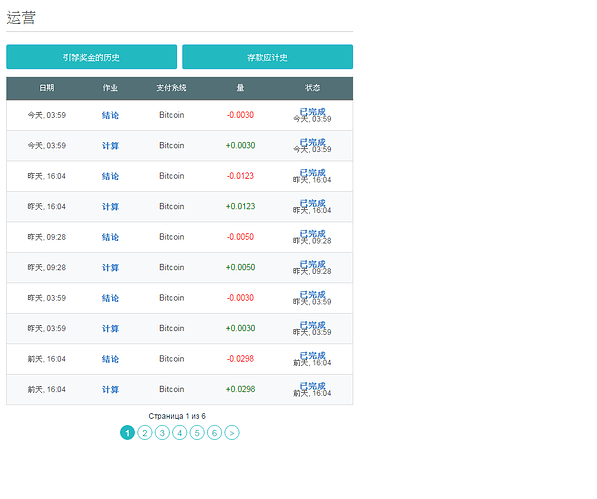Go to pagination page 5
597x499 pixels.
[197, 433]
